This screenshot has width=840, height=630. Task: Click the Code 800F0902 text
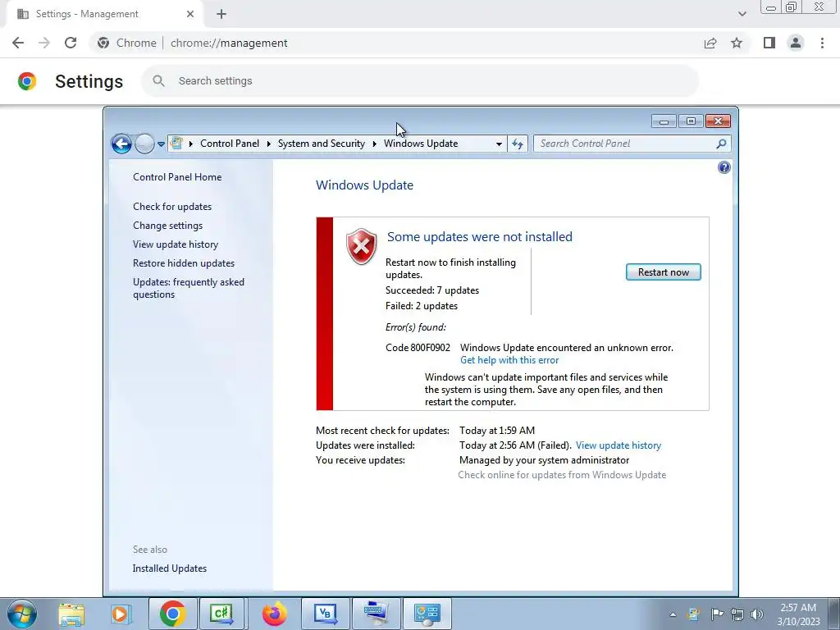pos(418,348)
